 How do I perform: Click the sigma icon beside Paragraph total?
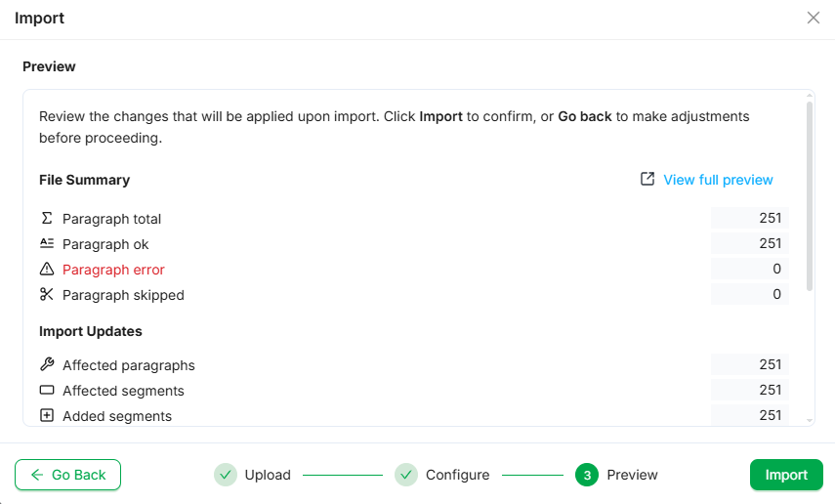coord(47,219)
